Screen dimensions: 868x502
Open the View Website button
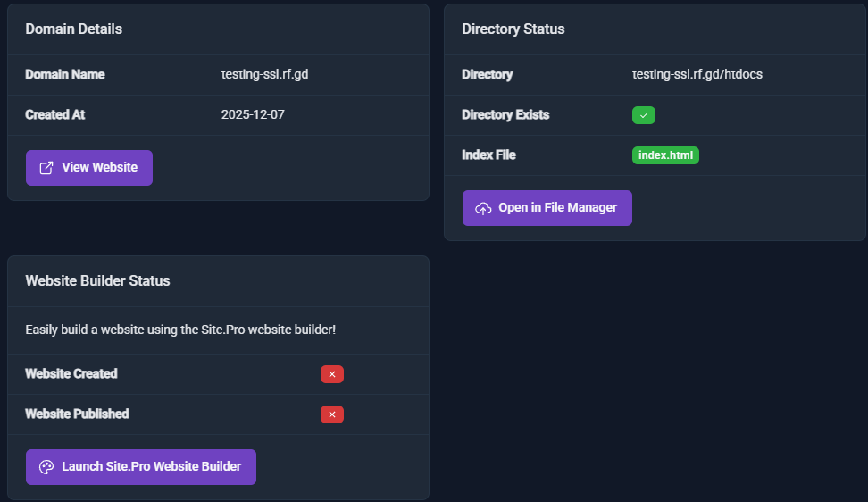pyautogui.click(x=89, y=168)
